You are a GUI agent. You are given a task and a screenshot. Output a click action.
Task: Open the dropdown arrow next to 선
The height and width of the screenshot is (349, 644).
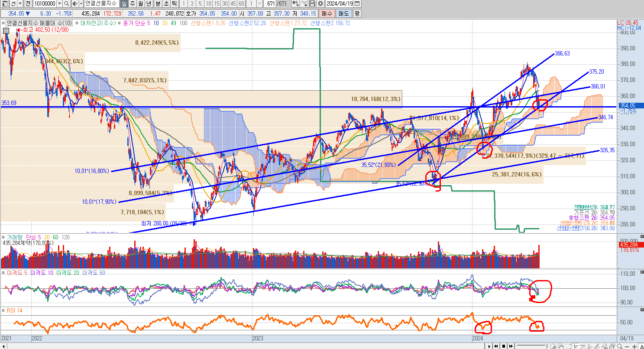tap(20, 3)
